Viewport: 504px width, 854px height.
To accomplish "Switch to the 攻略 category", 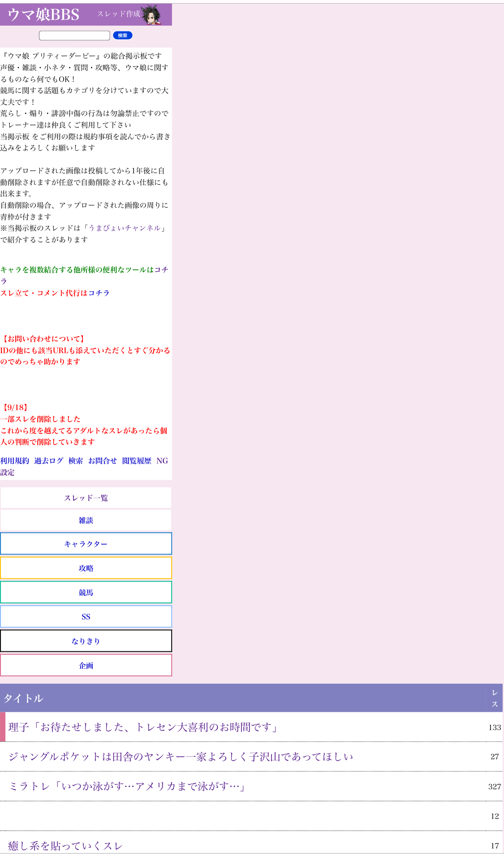I will tap(86, 568).
